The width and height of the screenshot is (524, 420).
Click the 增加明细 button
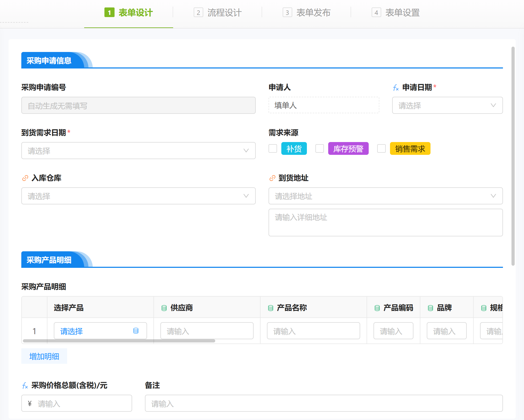pos(44,356)
